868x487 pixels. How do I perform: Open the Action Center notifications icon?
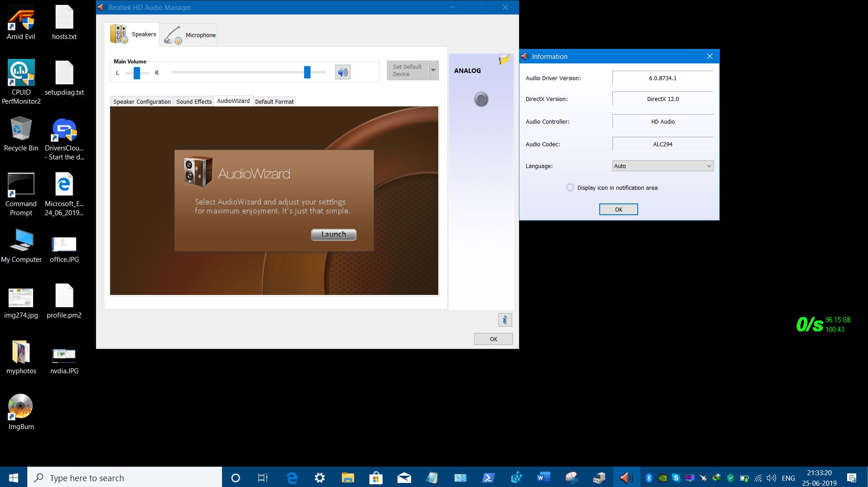851,477
